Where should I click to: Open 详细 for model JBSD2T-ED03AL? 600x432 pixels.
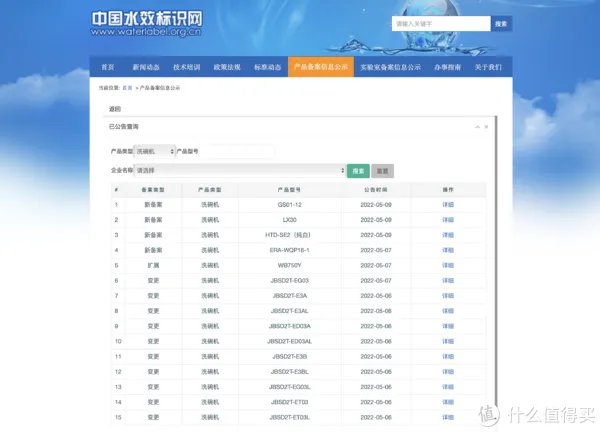click(448, 341)
